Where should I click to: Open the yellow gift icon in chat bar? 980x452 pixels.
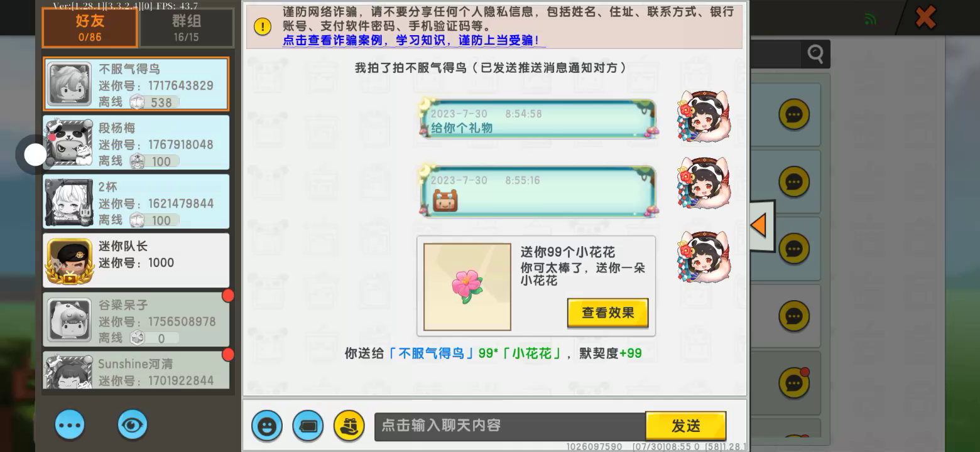[349, 426]
